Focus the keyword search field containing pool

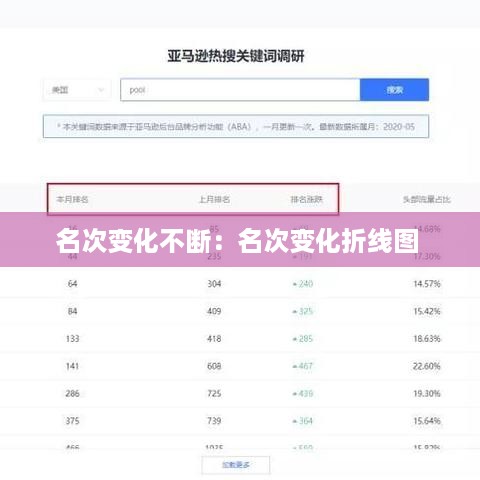coord(240,90)
